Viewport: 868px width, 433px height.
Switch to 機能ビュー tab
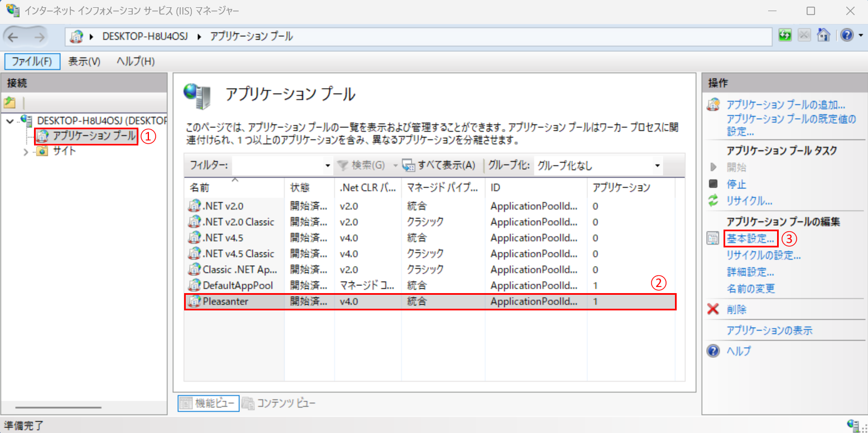pos(209,403)
